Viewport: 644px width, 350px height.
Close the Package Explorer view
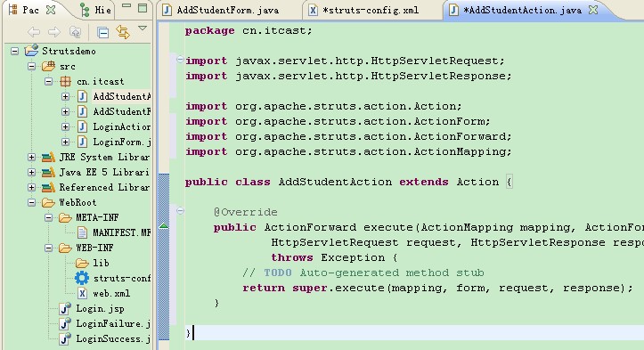(x=51, y=10)
